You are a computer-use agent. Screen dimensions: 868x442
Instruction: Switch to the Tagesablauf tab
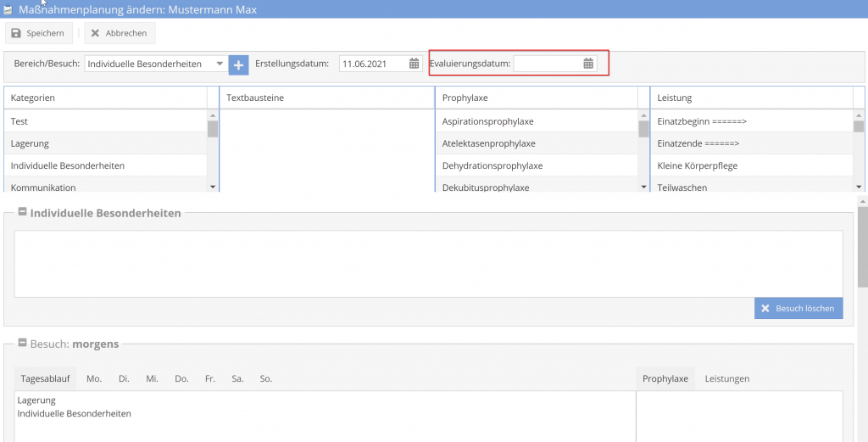45,378
